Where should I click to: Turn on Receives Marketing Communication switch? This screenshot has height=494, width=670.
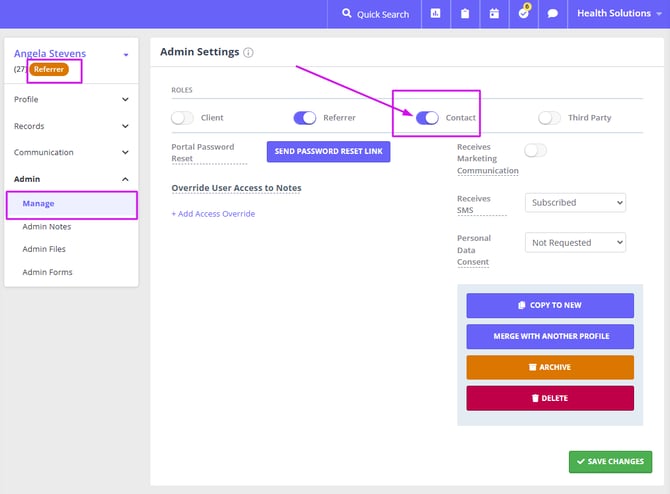(x=536, y=151)
